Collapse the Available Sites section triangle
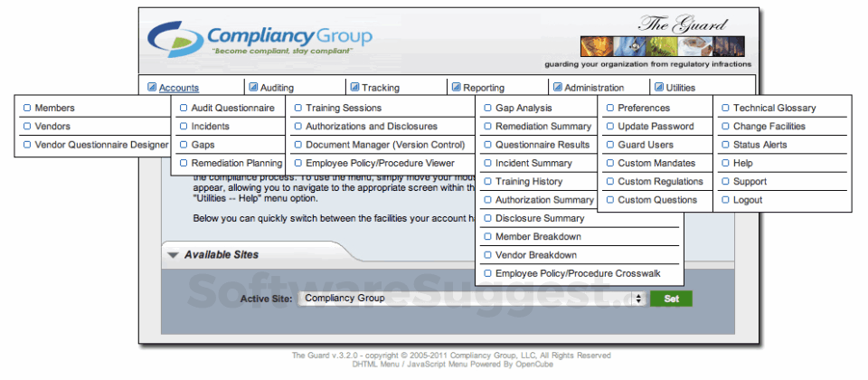Screen dimensions: 868x380 pos(174,255)
